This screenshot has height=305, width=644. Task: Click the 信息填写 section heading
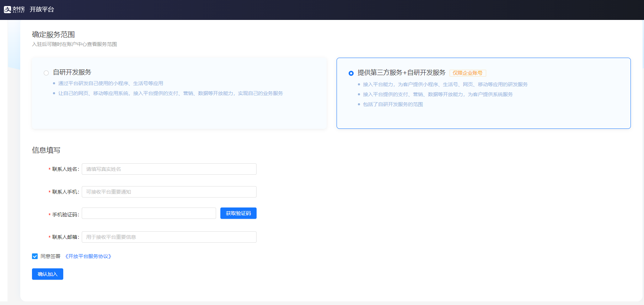(46, 150)
